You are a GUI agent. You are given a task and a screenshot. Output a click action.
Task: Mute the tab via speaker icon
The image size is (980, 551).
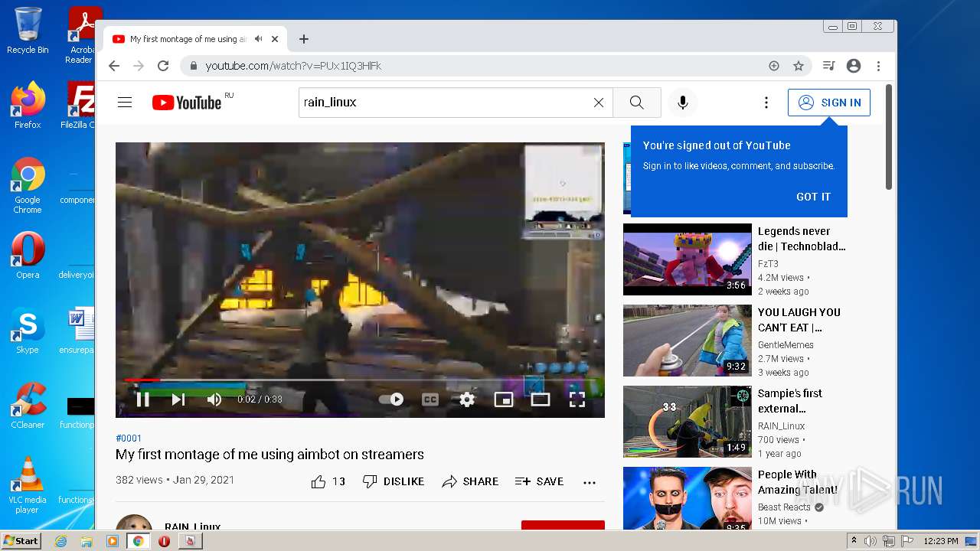(259, 39)
